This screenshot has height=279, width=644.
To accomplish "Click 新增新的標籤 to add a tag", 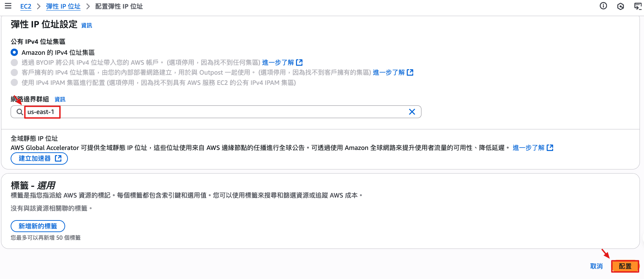I will tap(38, 226).
